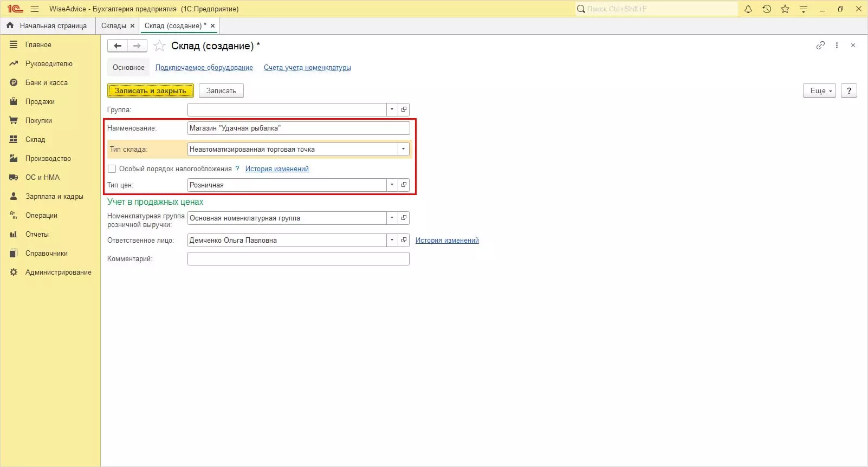Close the Склад (создание) tab
Image resolution: width=868 pixels, height=467 pixels.
(x=212, y=25)
